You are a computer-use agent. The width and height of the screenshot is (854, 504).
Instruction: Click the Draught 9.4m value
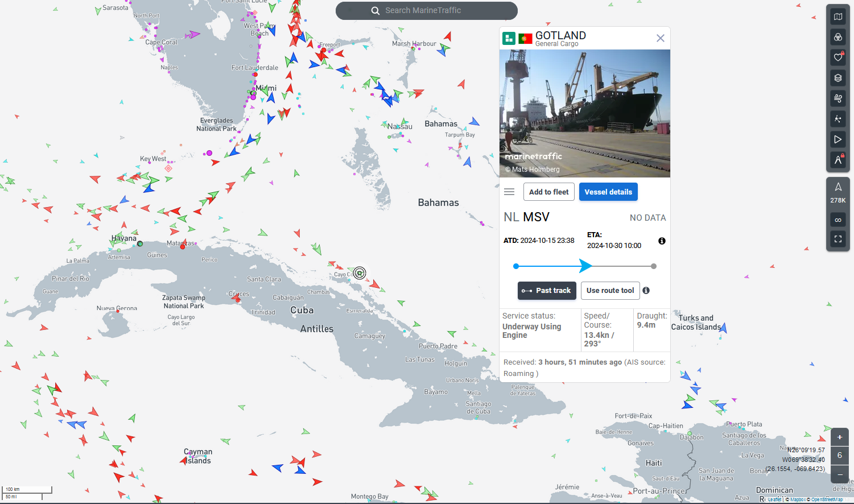[646, 325]
